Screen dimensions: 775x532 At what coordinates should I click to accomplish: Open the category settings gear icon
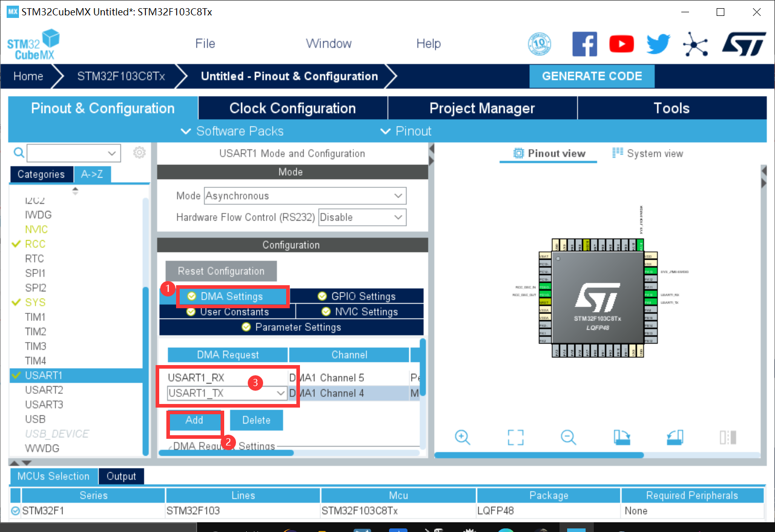click(139, 153)
